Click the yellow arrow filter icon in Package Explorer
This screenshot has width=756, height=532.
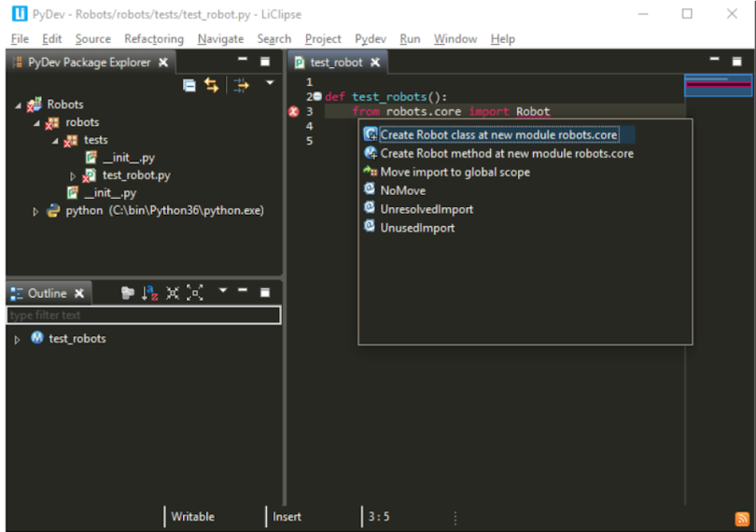pyautogui.click(x=241, y=85)
